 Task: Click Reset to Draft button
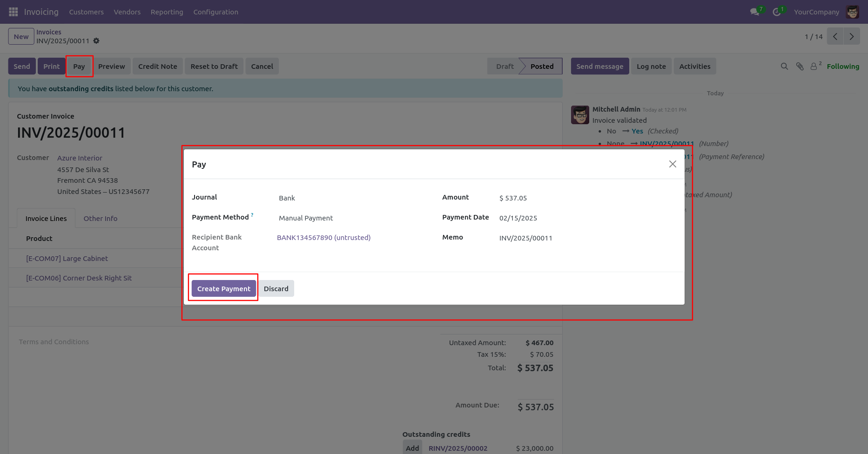(214, 66)
